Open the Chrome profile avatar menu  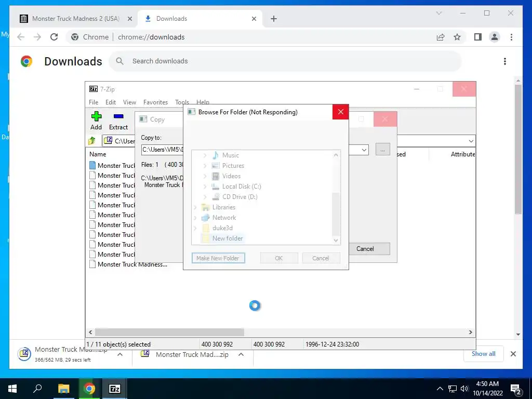495,37
